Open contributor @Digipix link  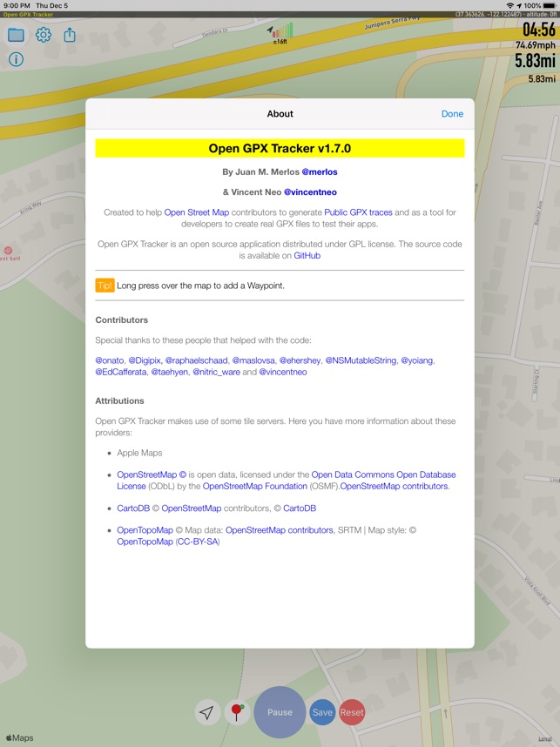pos(145,360)
